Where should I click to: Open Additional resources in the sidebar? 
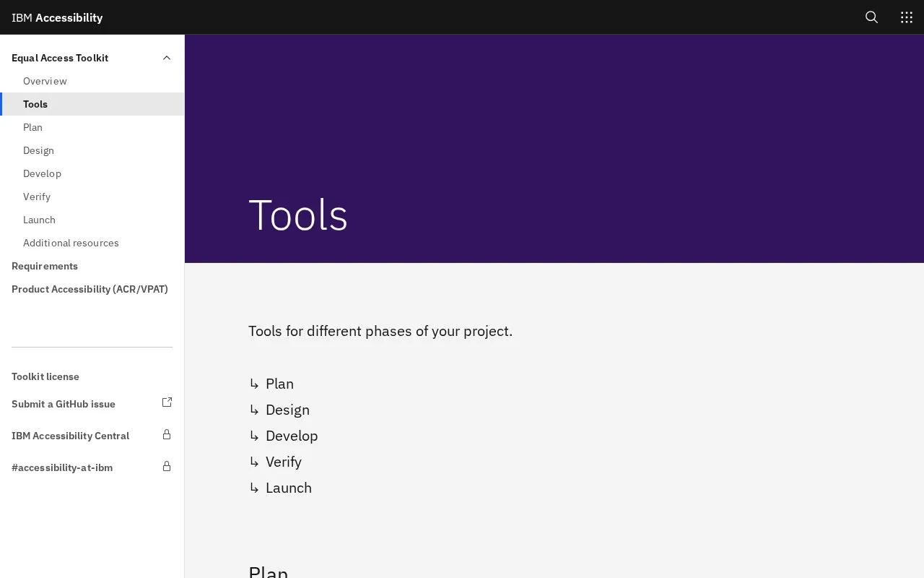[92, 243]
